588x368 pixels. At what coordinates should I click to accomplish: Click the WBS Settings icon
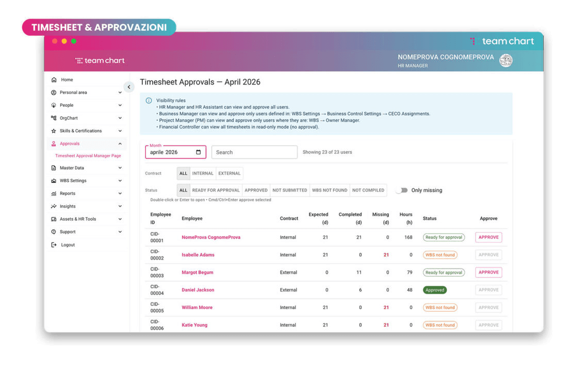(x=54, y=181)
